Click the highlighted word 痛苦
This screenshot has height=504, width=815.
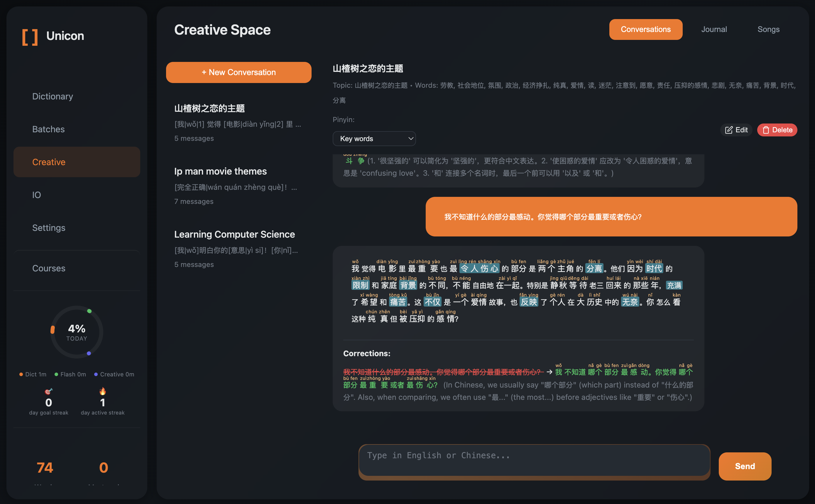[x=398, y=302]
